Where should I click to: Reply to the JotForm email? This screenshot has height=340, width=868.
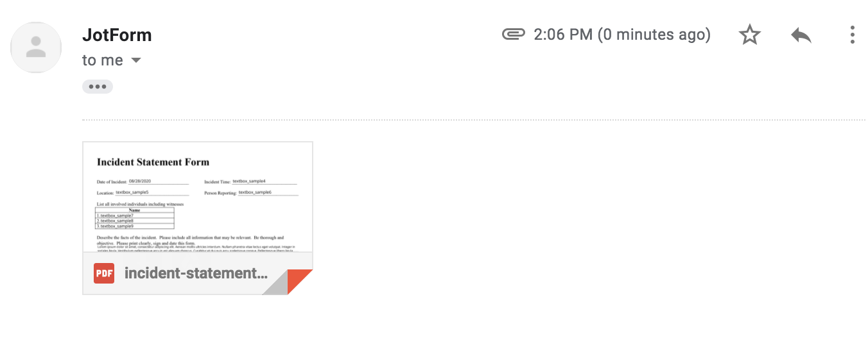[x=801, y=35]
